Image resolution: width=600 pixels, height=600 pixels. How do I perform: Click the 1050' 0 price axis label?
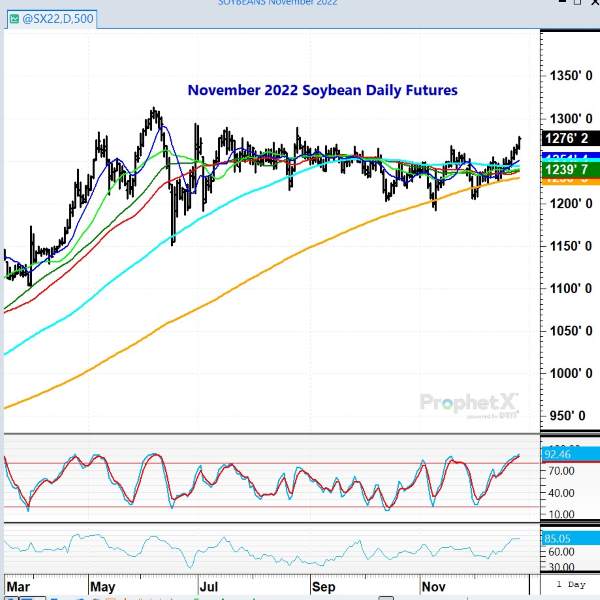coord(571,331)
